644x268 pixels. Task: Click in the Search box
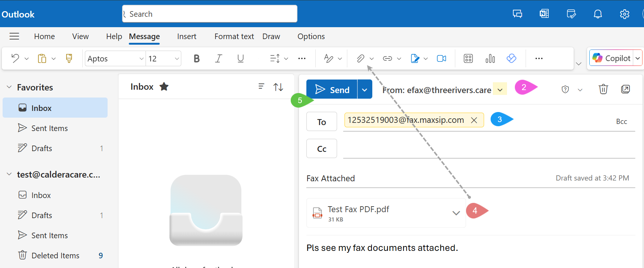pos(210,14)
